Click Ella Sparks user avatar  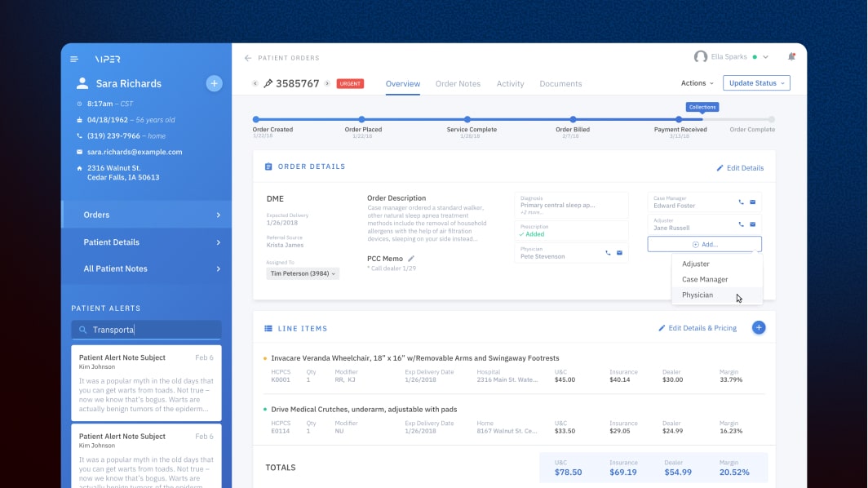[700, 56]
